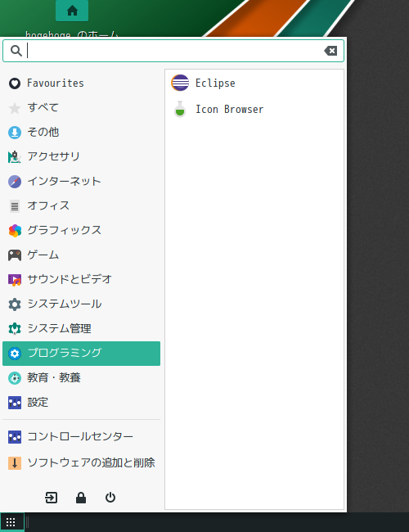Click the ゲーム gamepad icon

tap(15, 255)
